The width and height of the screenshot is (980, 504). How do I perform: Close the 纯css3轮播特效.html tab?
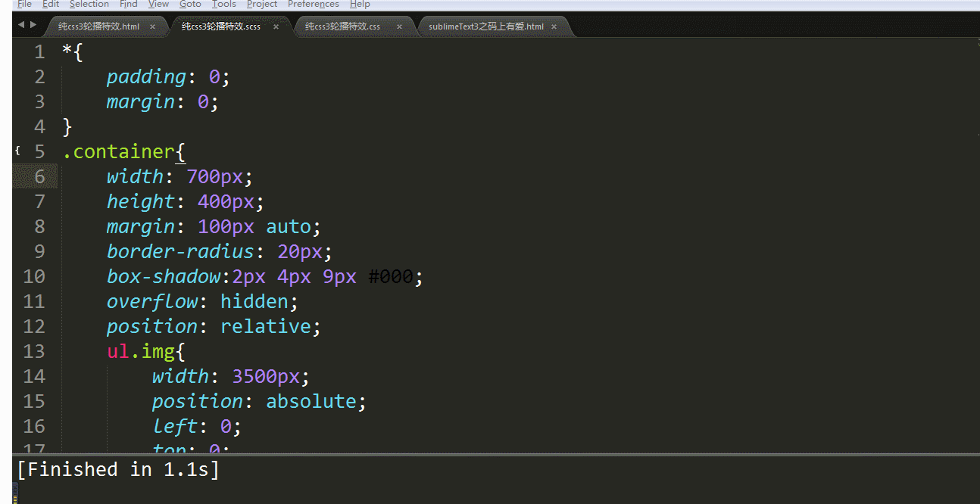pos(152,26)
